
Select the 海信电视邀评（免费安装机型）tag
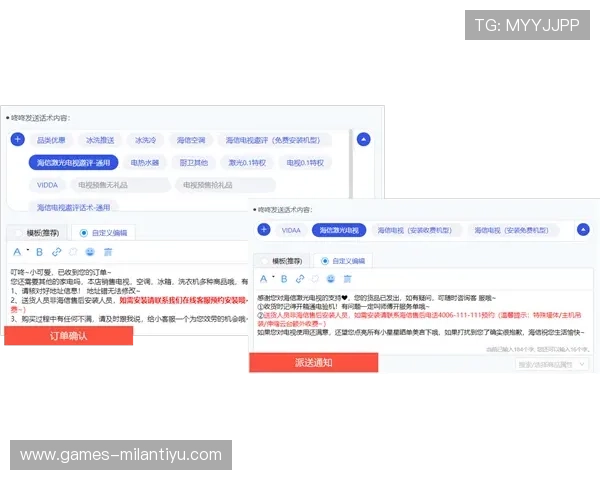(273, 140)
